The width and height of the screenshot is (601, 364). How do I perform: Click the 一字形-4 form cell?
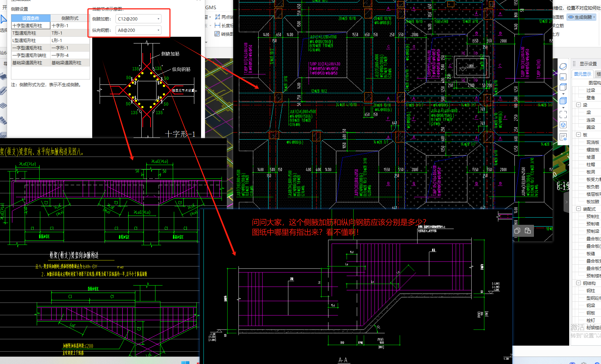pos(70,55)
